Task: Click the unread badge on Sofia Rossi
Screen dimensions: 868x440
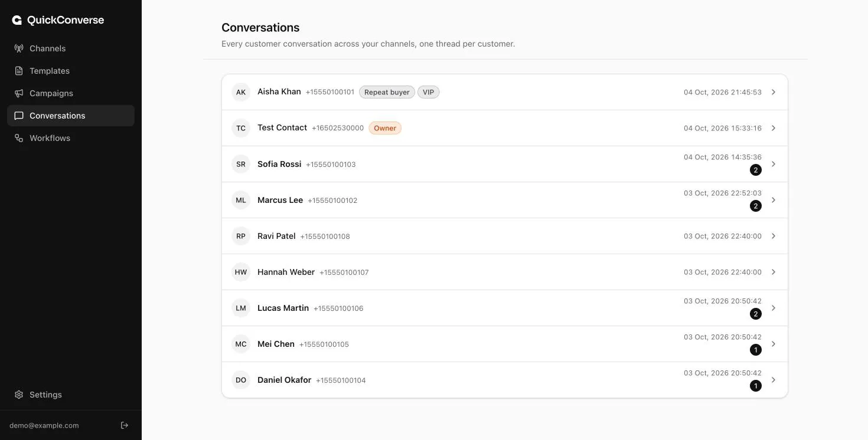Action: pos(756,170)
